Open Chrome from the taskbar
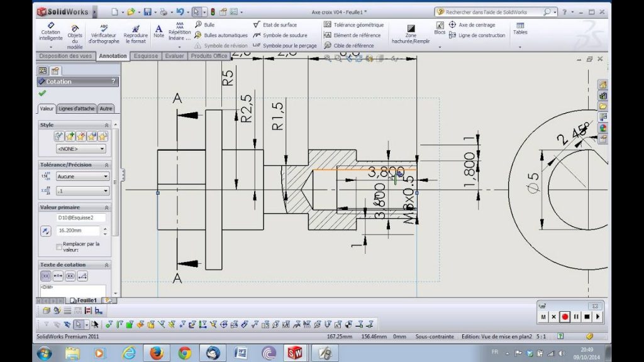The width and height of the screenshot is (644, 362). (x=185, y=353)
